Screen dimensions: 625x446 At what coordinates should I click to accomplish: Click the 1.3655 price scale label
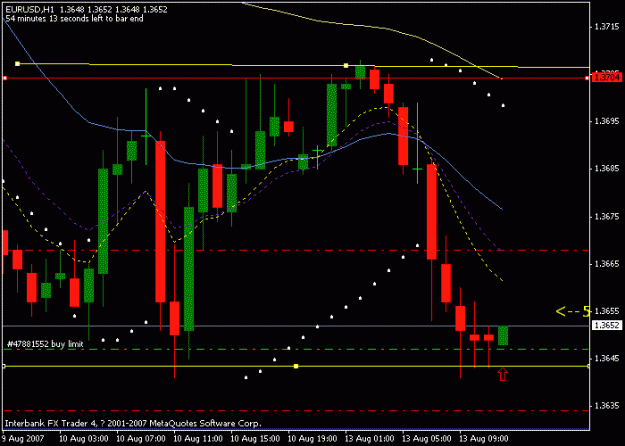607,311
